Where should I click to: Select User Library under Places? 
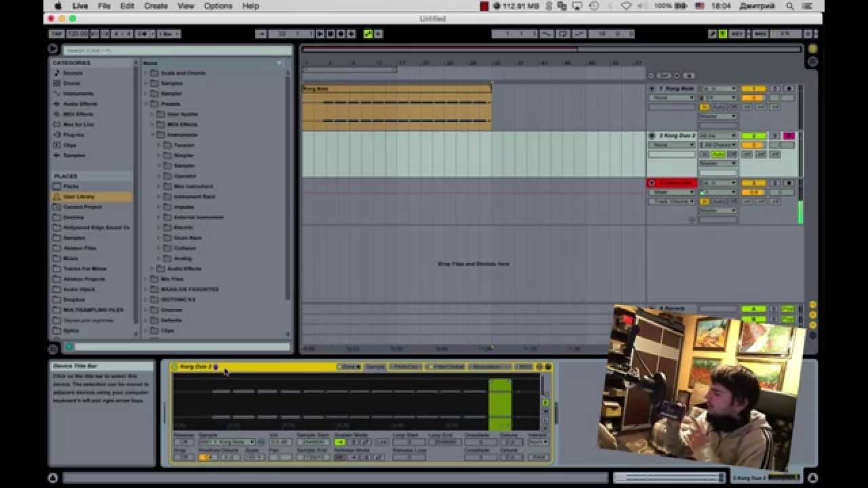click(x=79, y=197)
